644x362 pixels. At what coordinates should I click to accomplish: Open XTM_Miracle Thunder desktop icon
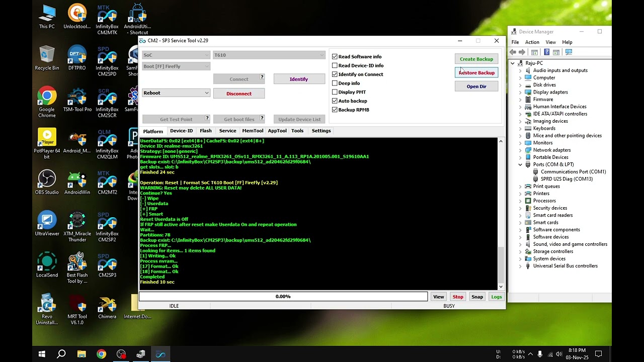[x=77, y=226]
